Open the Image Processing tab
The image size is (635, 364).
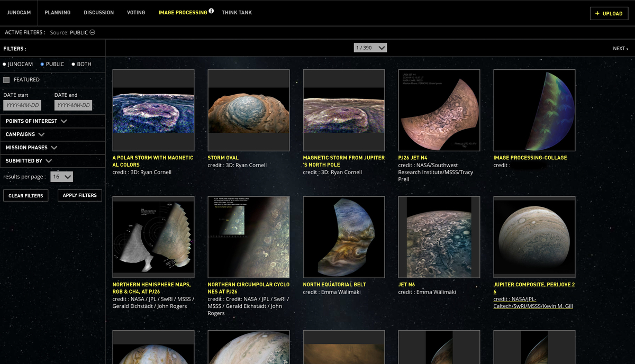coord(183,12)
